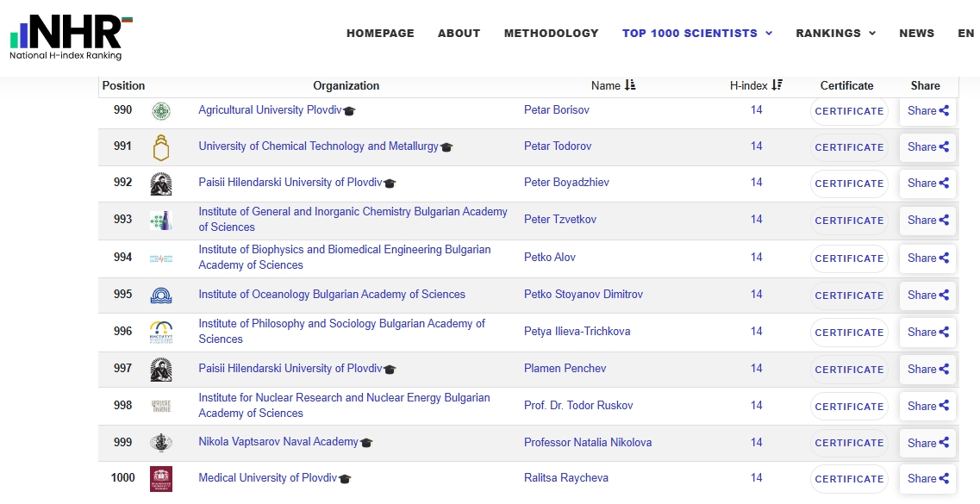Go to the News page
This screenshot has height=504, width=980.
(916, 33)
